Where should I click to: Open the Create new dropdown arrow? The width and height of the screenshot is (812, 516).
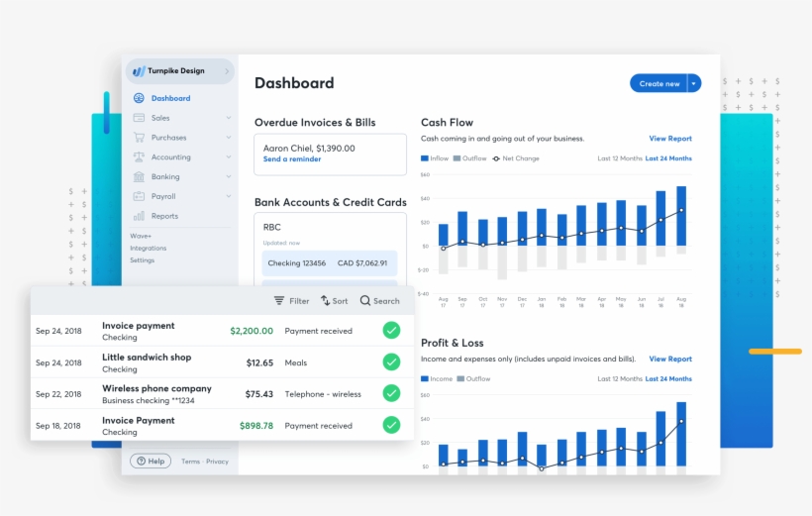tap(694, 83)
